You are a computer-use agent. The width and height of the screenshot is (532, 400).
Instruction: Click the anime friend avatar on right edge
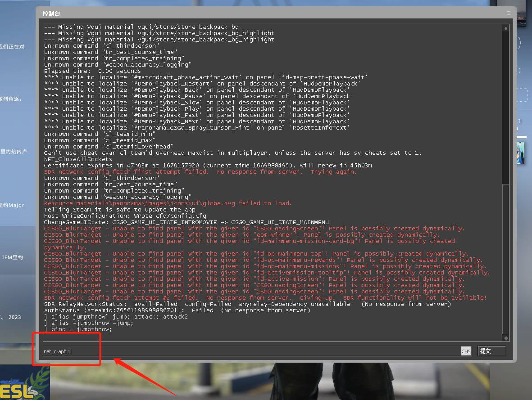tap(520, 153)
